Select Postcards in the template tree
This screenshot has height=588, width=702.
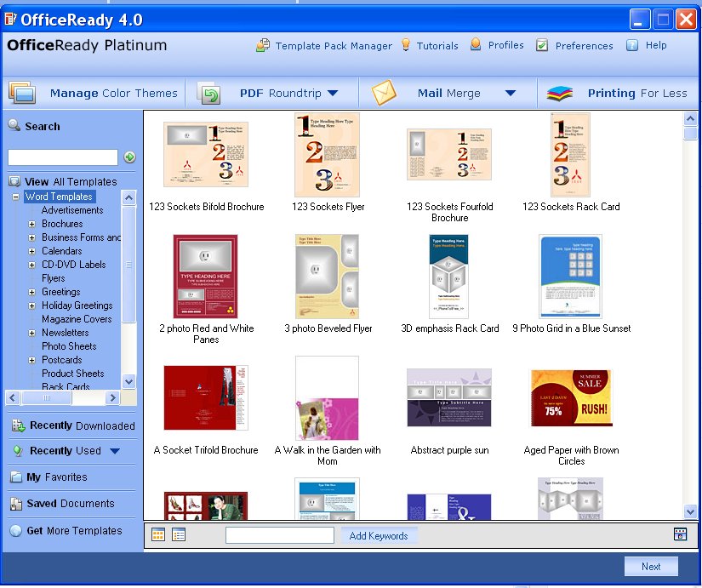tap(60, 360)
